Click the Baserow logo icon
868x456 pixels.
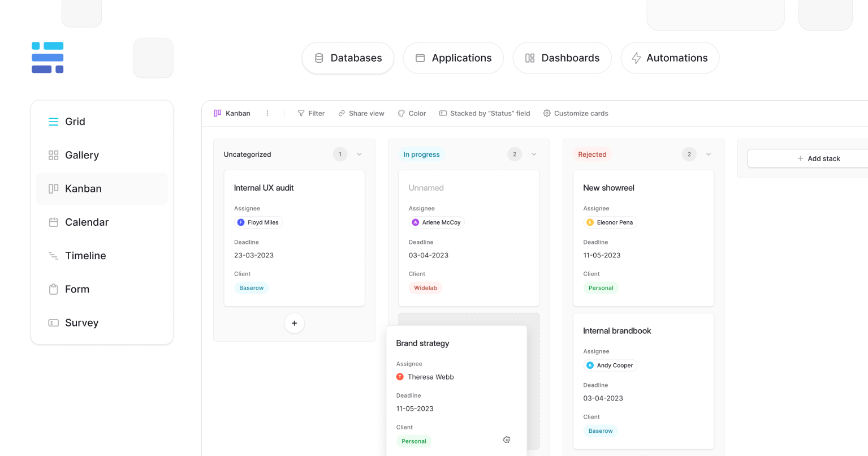(47, 58)
